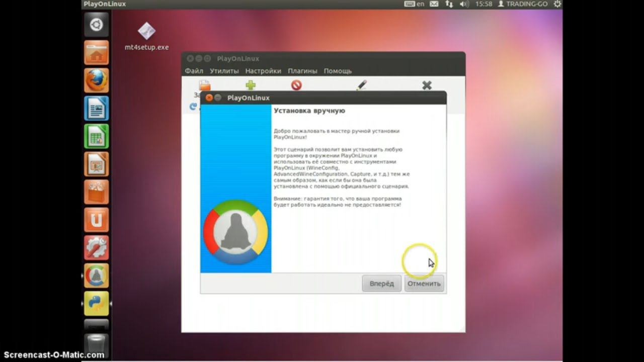Click the Установка вручную heading
The image size is (644, 362).
pyautogui.click(x=309, y=111)
